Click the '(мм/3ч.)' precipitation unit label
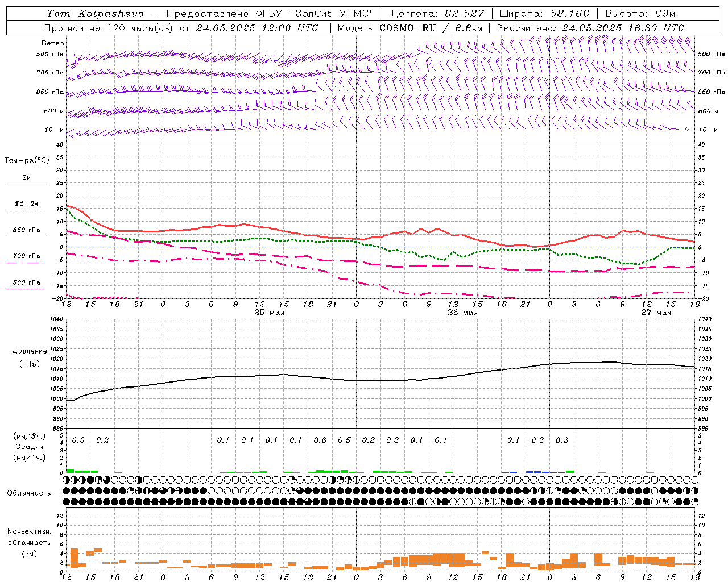The image size is (728, 582). [x=30, y=436]
